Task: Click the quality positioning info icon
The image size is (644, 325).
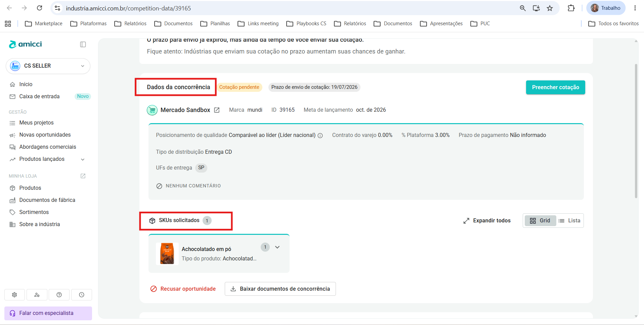Action: pos(320,136)
